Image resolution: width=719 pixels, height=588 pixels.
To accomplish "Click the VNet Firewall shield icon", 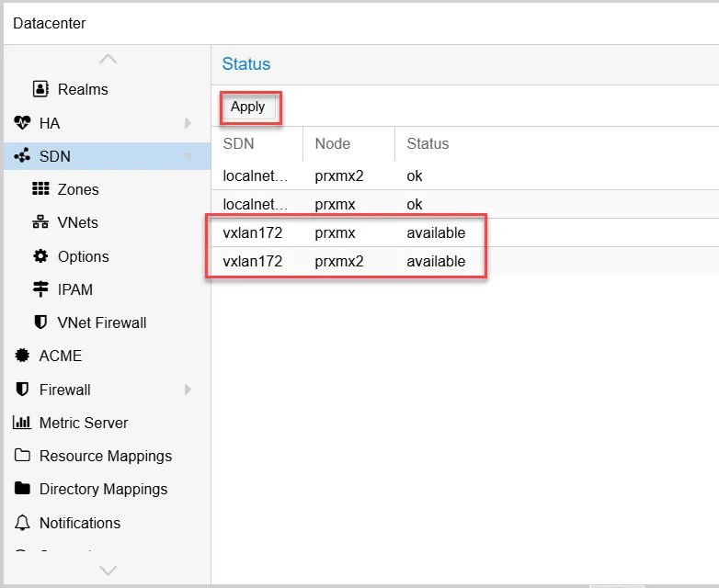I will pyautogui.click(x=40, y=322).
